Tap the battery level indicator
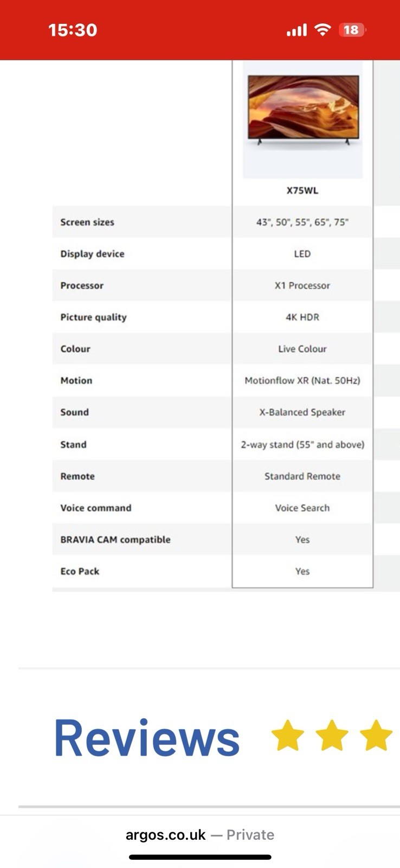Viewport: 400px width, 868px height. pyautogui.click(x=352, y=30)
